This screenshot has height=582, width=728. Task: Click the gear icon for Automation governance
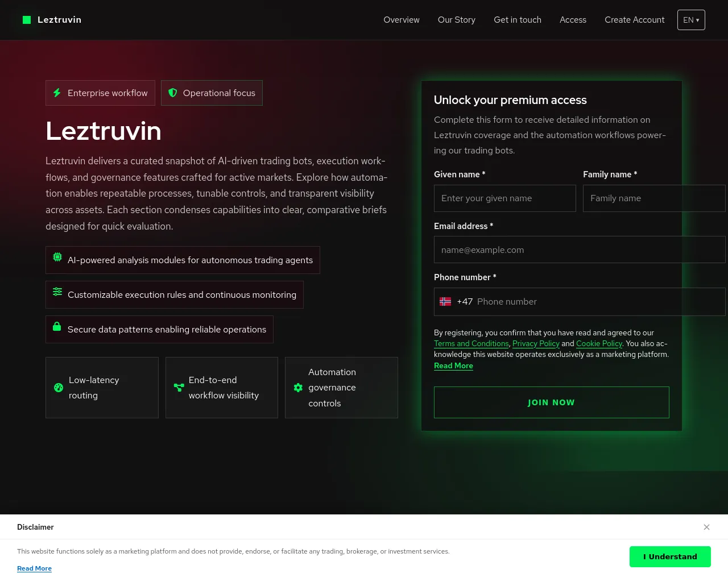(298, 388)
